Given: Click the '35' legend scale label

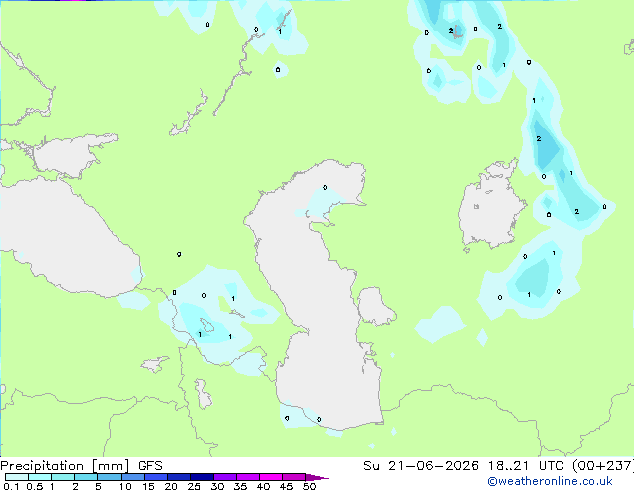Looking at the screenshot, I should tap(240, 486).
